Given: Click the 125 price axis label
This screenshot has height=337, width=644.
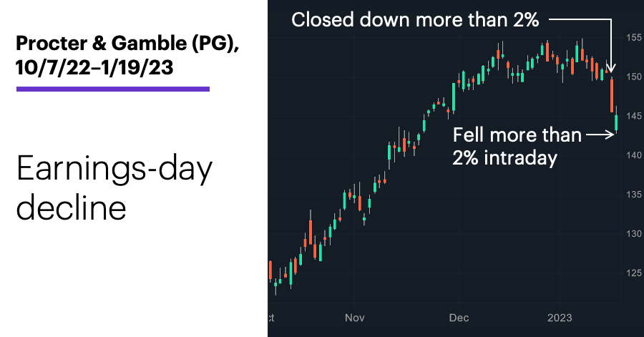Looking at the screenshot, I should (634, 273).
